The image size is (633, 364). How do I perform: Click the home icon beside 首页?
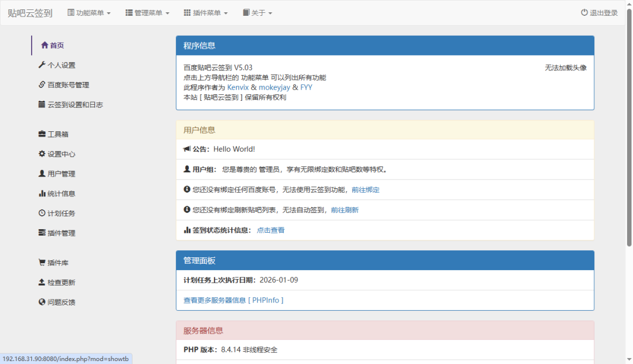(45, 45)
